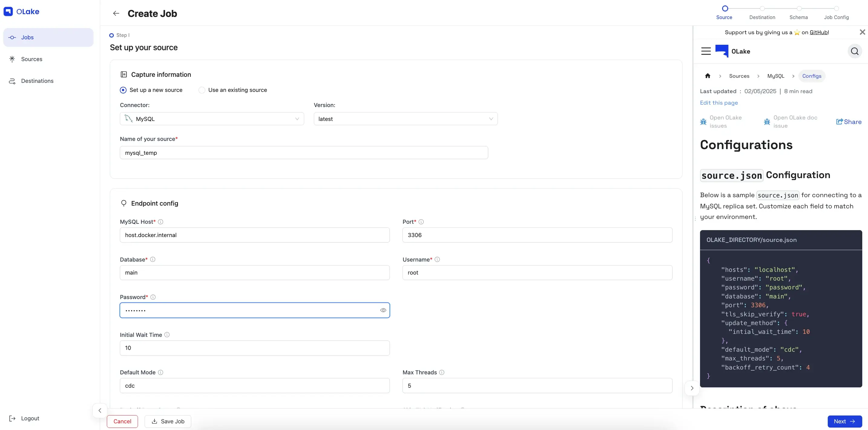Click the Max Threads info icon

coord(442,373)
